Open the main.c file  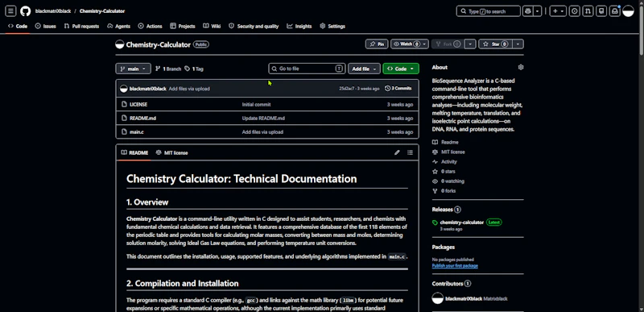pyautogui.click(x=136, y=132)
